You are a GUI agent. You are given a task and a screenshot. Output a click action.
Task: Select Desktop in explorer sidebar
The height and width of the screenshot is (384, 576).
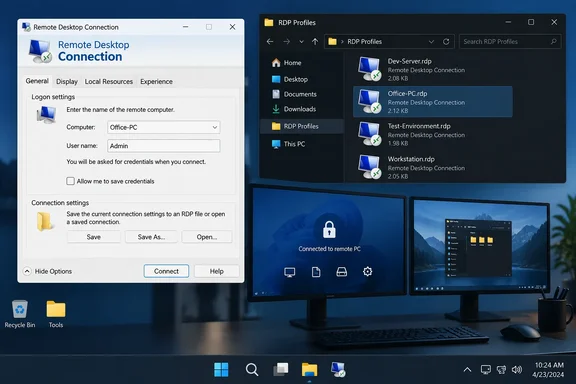point(302,79)
